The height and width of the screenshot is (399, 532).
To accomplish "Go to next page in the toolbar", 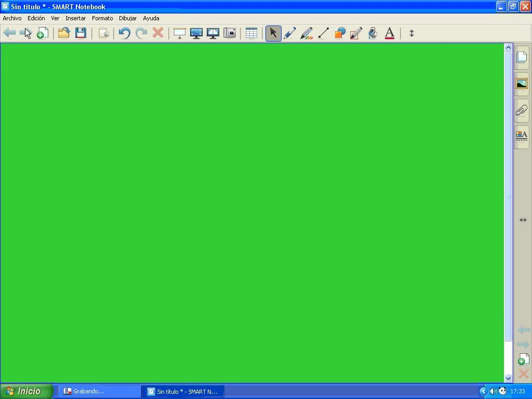I will pos(25,33).
